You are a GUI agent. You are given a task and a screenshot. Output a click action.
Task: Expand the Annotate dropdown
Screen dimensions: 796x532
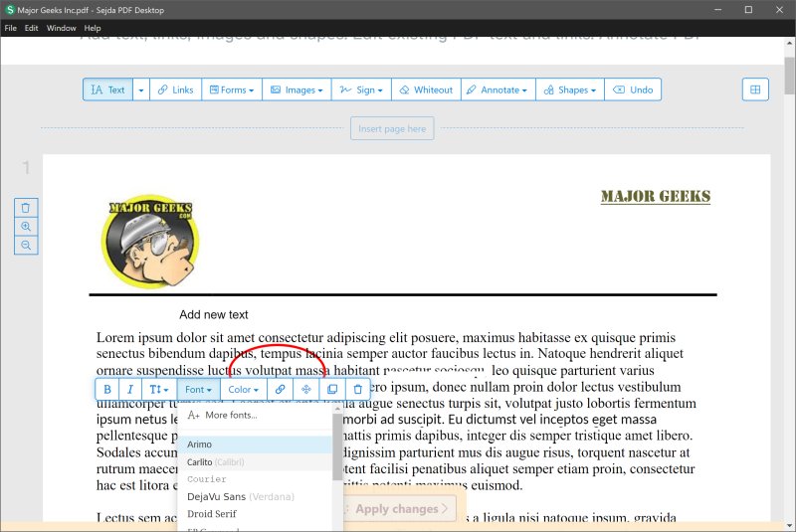coord(498,89)
